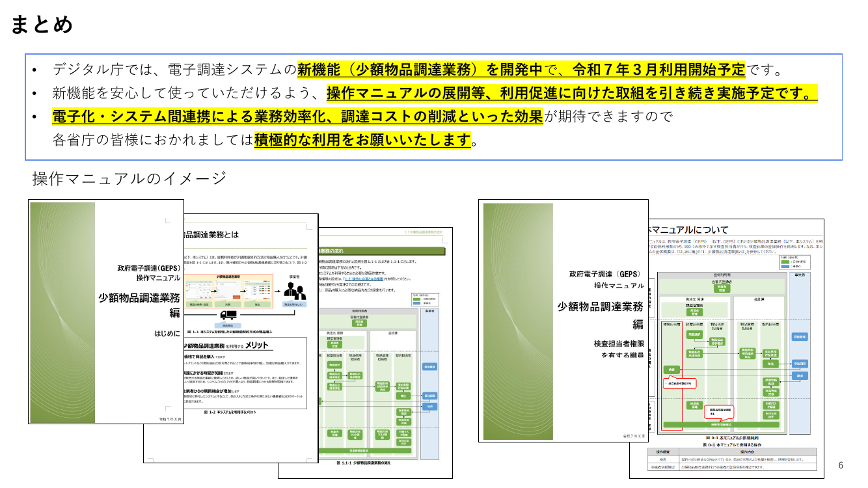Image resolution: width=868 pixels, height=488 pixels.
Task: Click the slide title まとめ
Action: pos(42,25)
